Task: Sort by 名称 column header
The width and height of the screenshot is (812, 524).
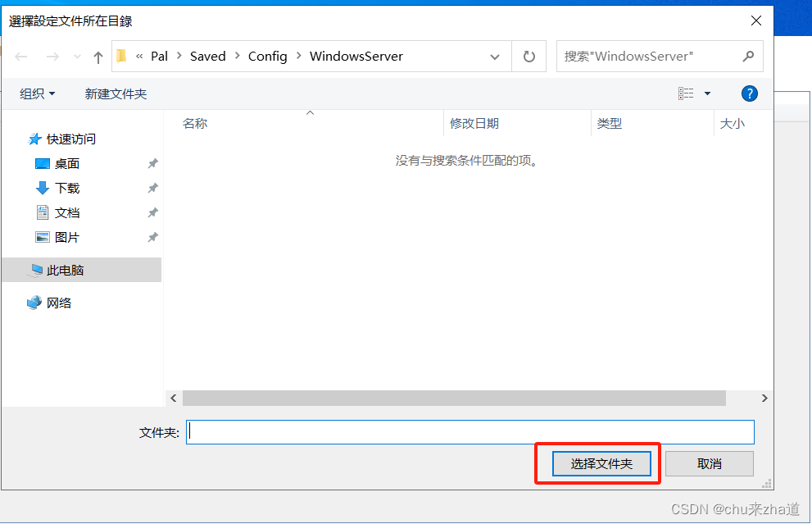Action: coord(195,123)
